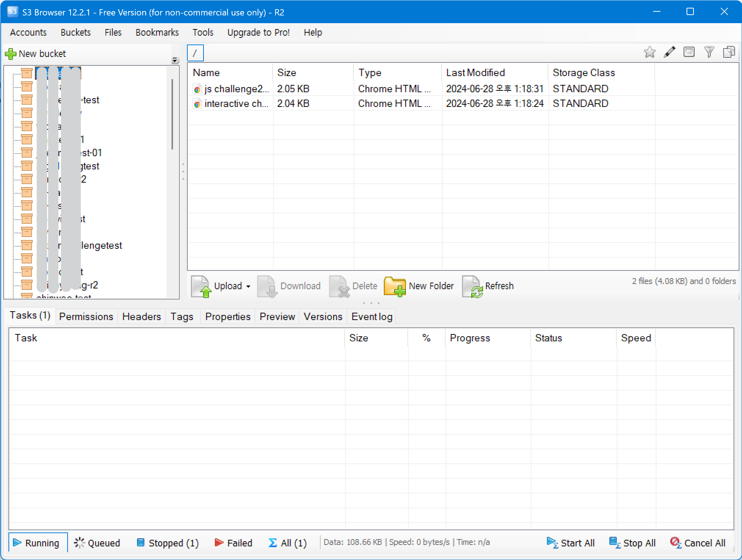Toggle the Stopped (1) tasks filter

coord(168,543)
